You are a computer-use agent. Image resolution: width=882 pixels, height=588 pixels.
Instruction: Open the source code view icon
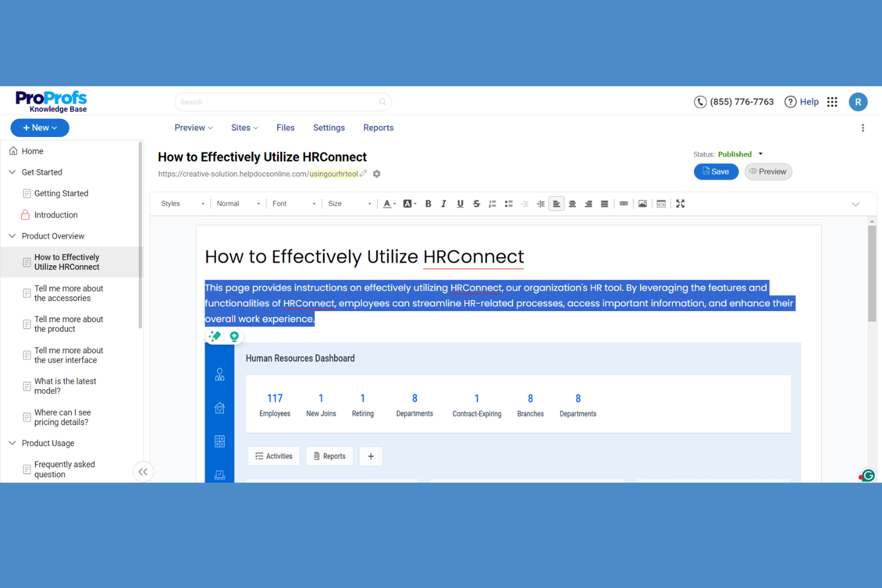pyautogui.click(x=661, y=203)
